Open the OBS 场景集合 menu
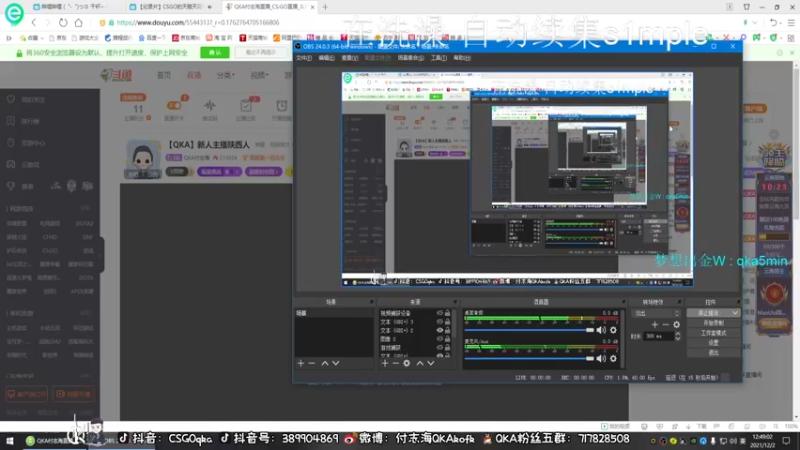The width and height of the screenshot is (800, 450). tap(411, 58)
